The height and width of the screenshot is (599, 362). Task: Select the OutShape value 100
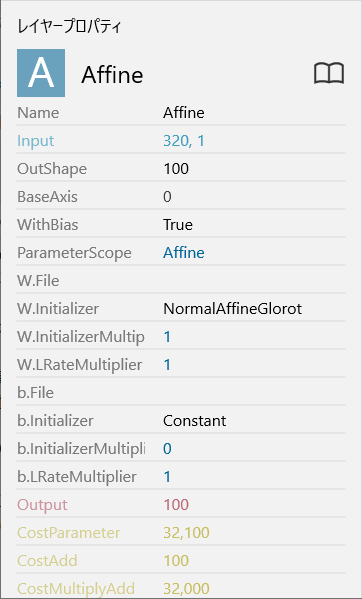pos(176,169)
